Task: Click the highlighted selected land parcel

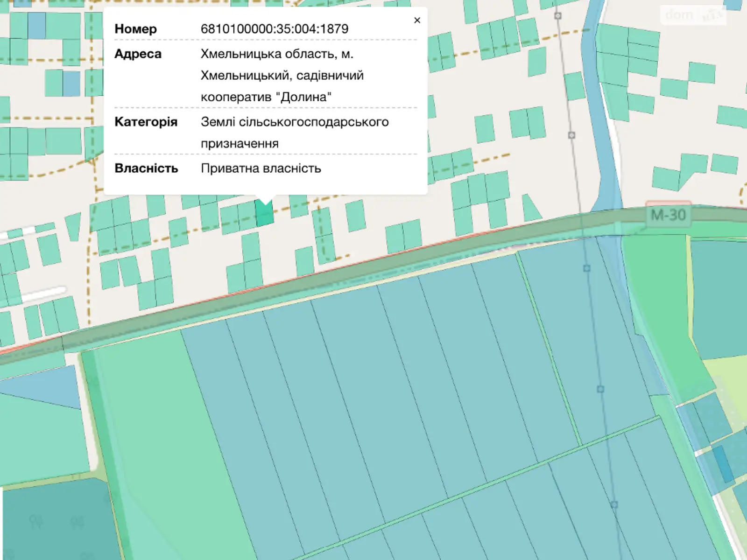Action: (x=264, y=213)
